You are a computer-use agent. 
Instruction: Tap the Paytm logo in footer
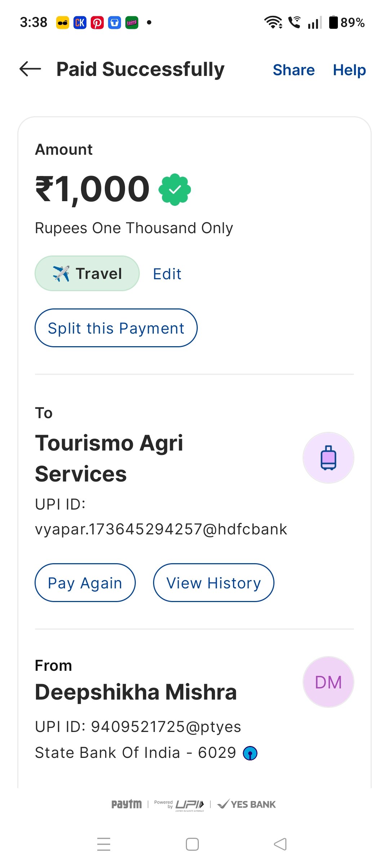tap(126, 804)
